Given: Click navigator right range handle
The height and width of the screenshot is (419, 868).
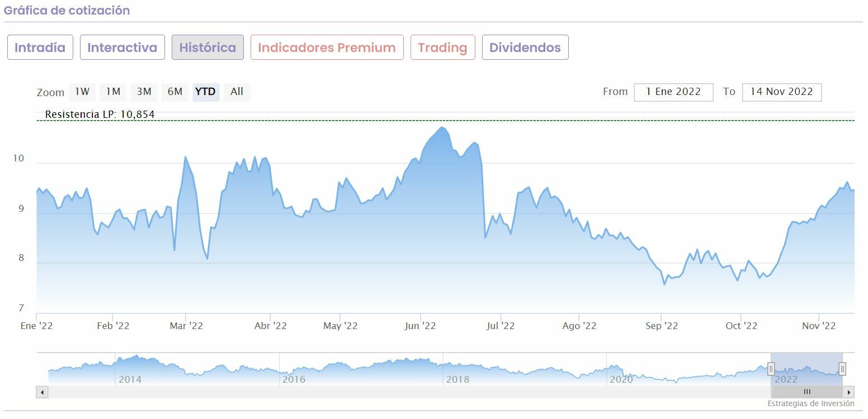Looking at the screenshot, I should [x=842, y=369].
